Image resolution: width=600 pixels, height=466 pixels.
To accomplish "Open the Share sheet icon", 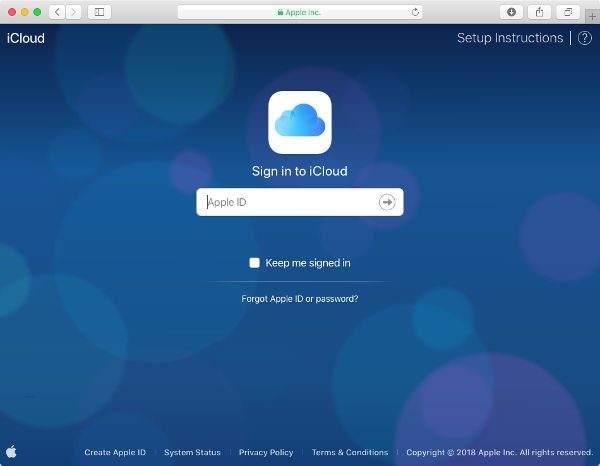I will coord(540,12).
